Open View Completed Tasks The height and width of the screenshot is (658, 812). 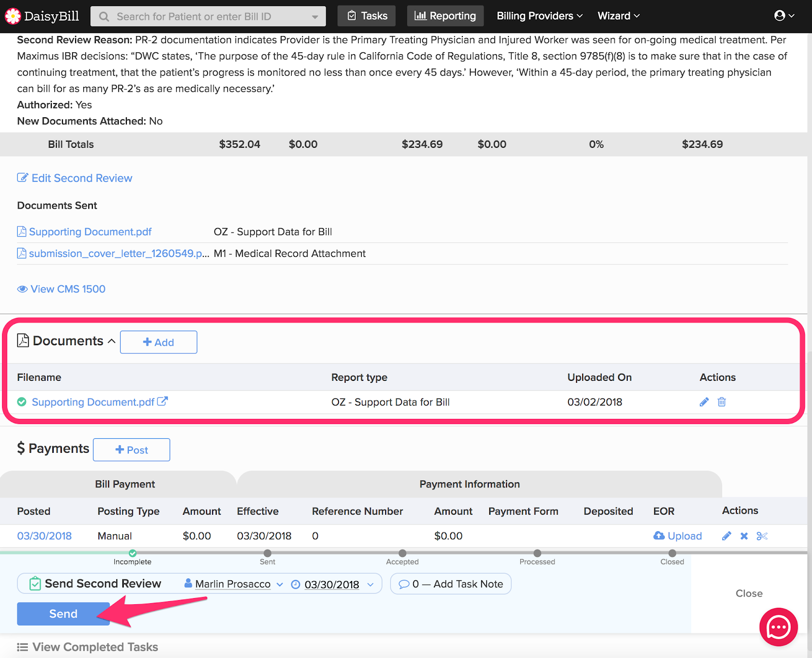(95, 647)
